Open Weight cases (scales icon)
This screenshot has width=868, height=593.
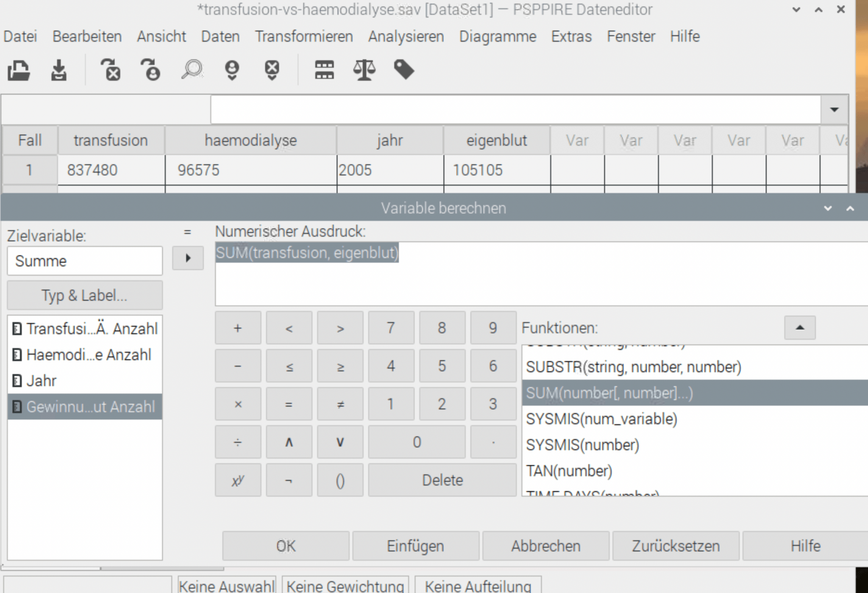click(365, 70)
